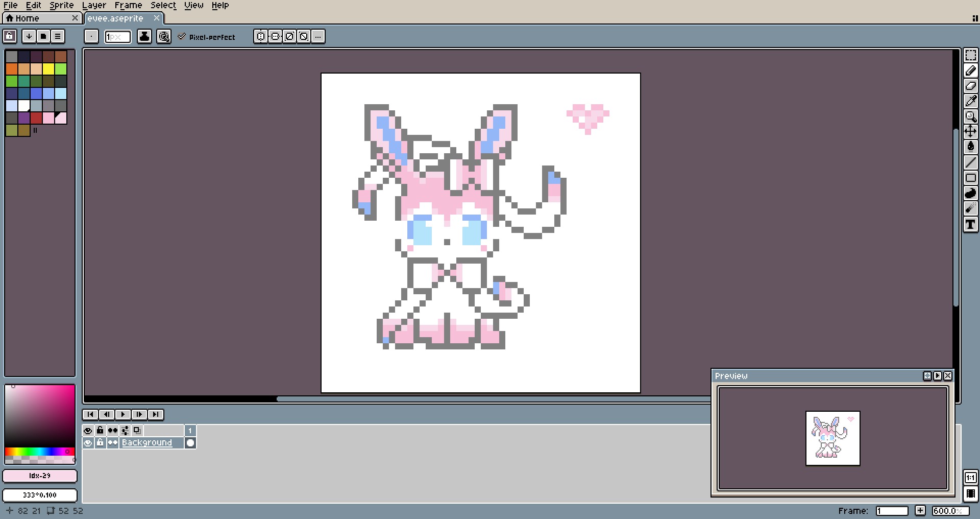Open the Frame menu
980x519 pixels.
coord(128,5)
